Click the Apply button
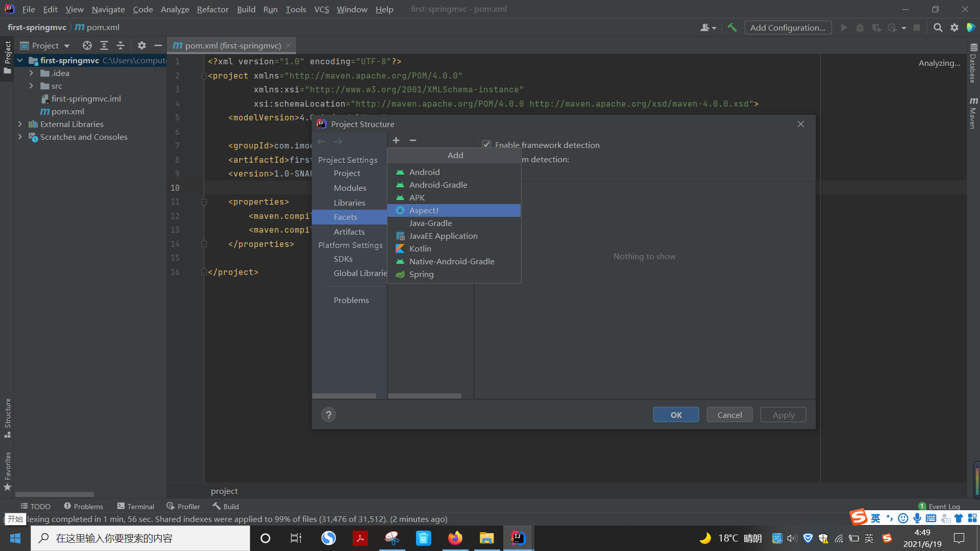Image resolution: width=980 pixels, height=551 pixels. 783,415
